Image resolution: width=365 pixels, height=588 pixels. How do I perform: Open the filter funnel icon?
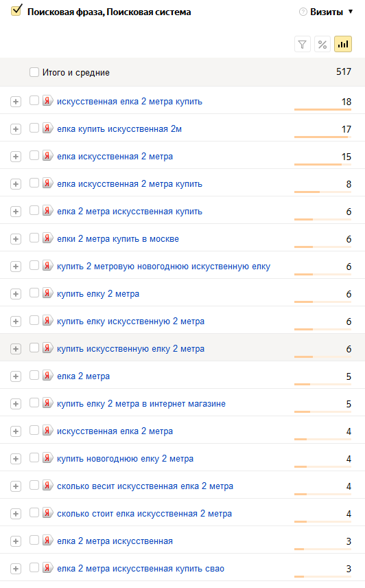(302, 44)
